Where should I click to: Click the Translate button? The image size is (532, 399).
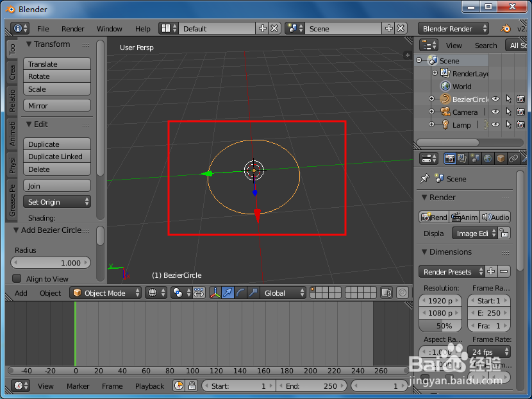(x=57, y=64)
